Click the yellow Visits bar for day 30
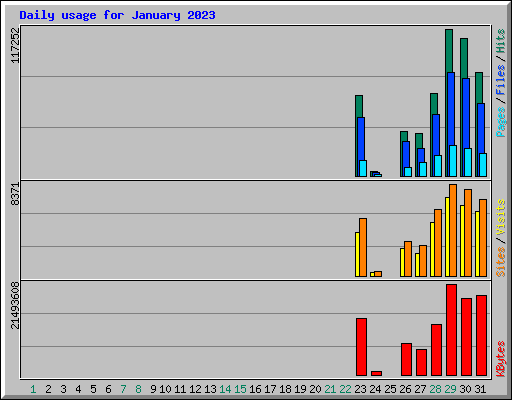The width and height of the screenshot is (512, 400). [x=462, y=241]
